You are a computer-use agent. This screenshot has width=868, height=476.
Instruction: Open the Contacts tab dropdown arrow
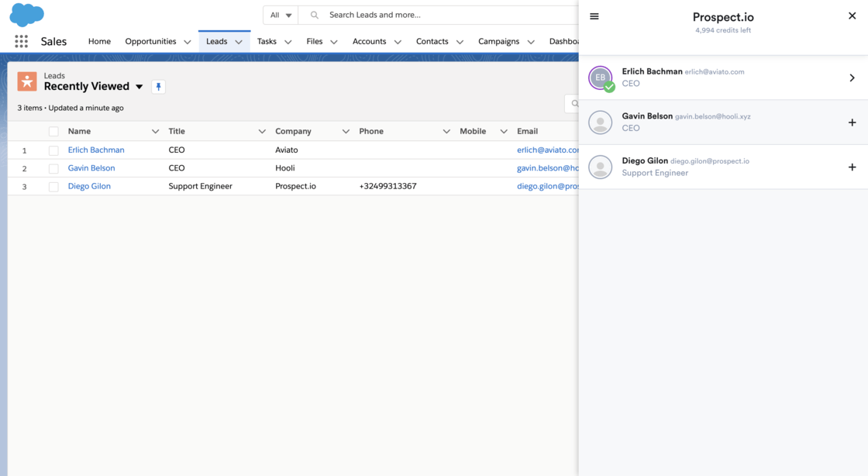460,42
